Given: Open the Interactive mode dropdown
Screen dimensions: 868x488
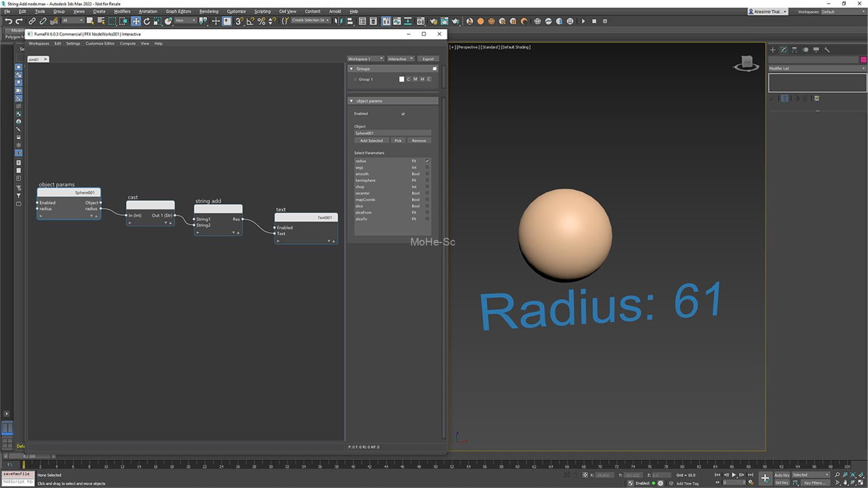Looking at the screenshot, I should [400, 59].
